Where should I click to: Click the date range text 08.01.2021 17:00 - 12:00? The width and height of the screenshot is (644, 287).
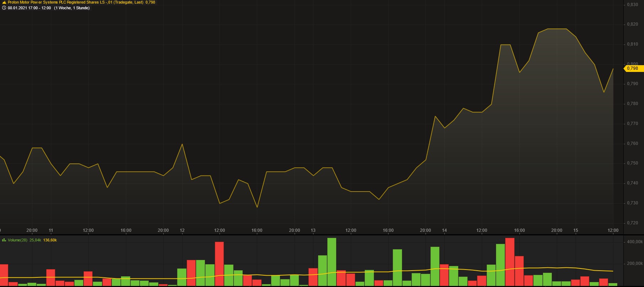[29, 8]
